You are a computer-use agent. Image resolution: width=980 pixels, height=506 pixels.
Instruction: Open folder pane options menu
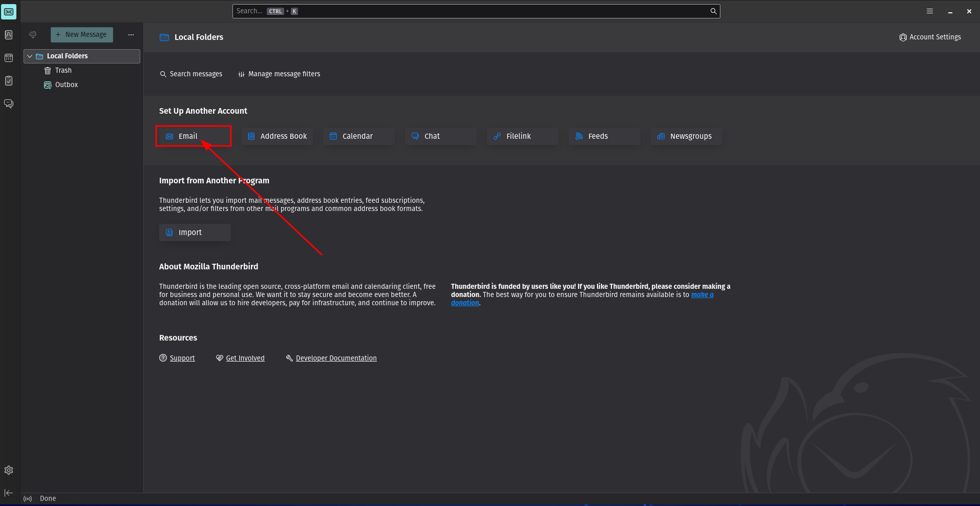pos(131,35)
